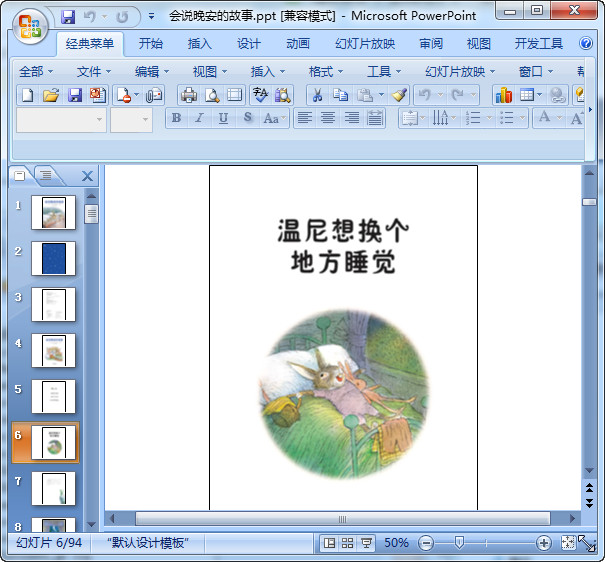The image size is (605, 562).
Task: Click the slide show frame icon
Action: 235,95
